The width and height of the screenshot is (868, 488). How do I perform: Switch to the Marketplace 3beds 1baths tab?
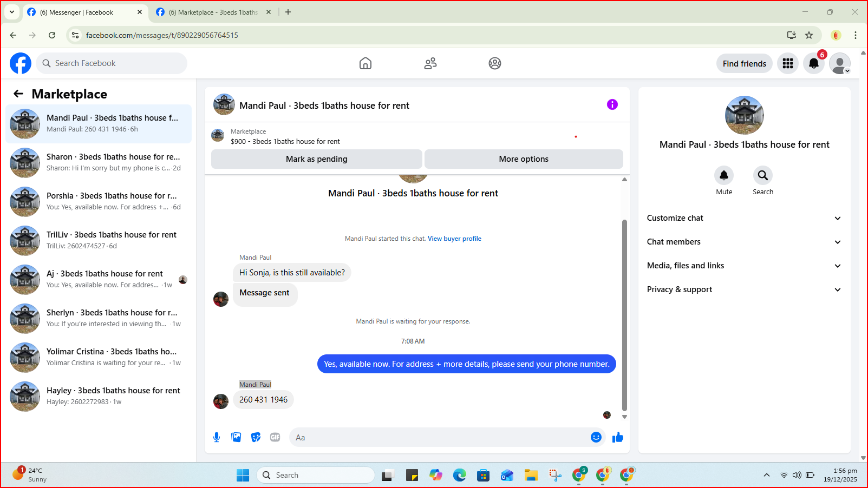point(214,12)
